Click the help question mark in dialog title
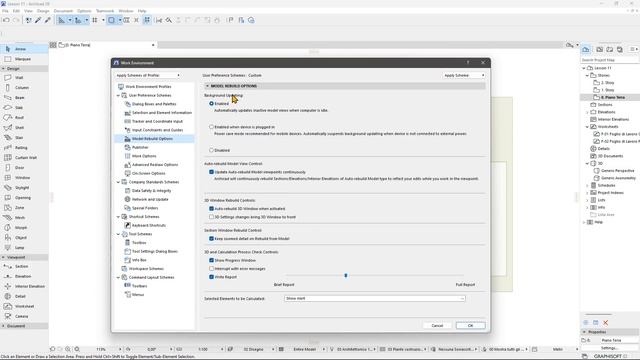 [x=468, y=63]
